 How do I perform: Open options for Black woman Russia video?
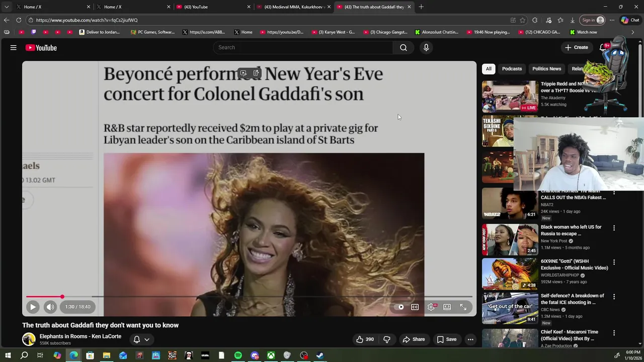(614, 228)
